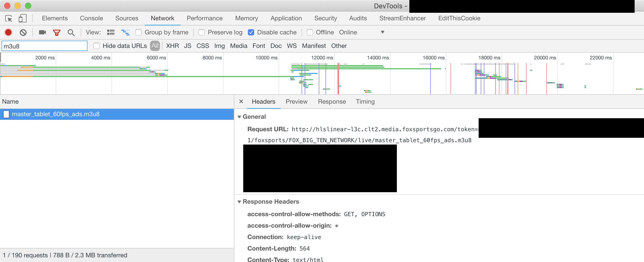Viewport: 644px width, 262px height.
Task: Click the capture screenshots camera icon
Action: coord(42,32)
